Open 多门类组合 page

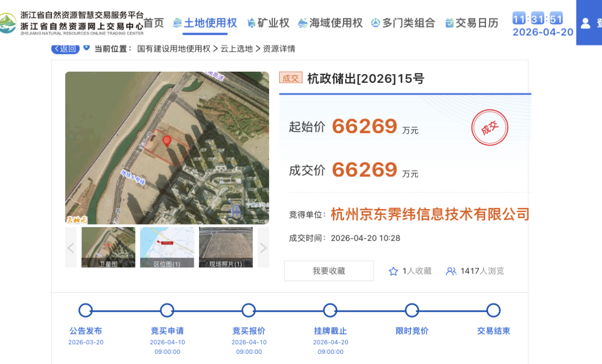point(403,23)
